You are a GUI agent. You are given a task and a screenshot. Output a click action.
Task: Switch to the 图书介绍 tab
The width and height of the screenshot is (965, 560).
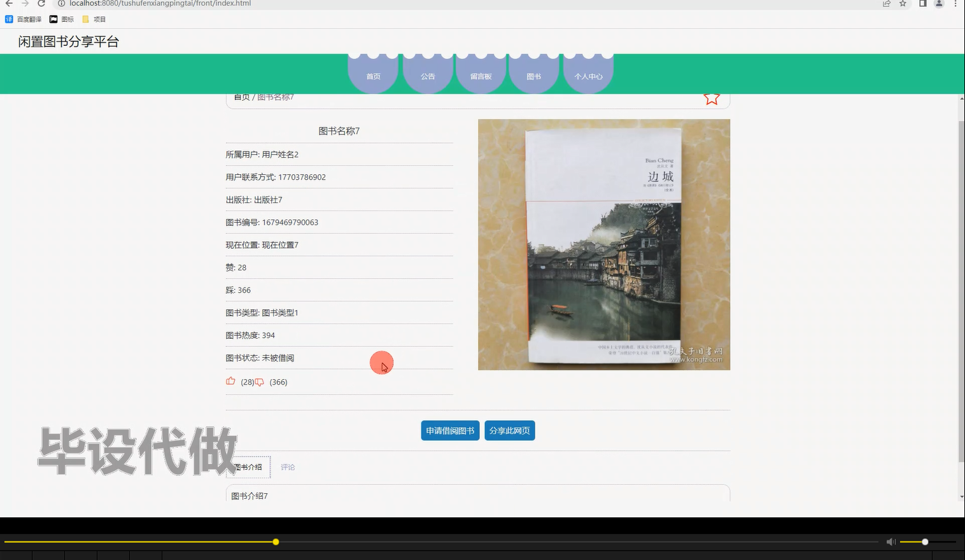[x=248, y=466]
